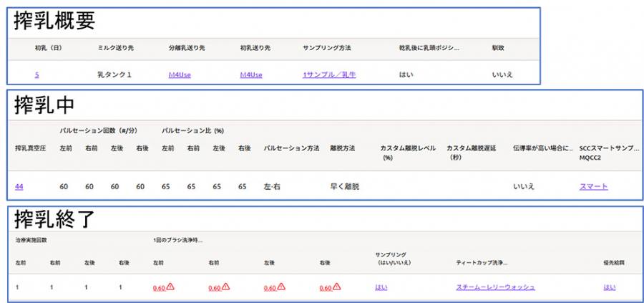
Task: Click the warning icon for 左後 brush cleaning
Action: tap(281, 287)
